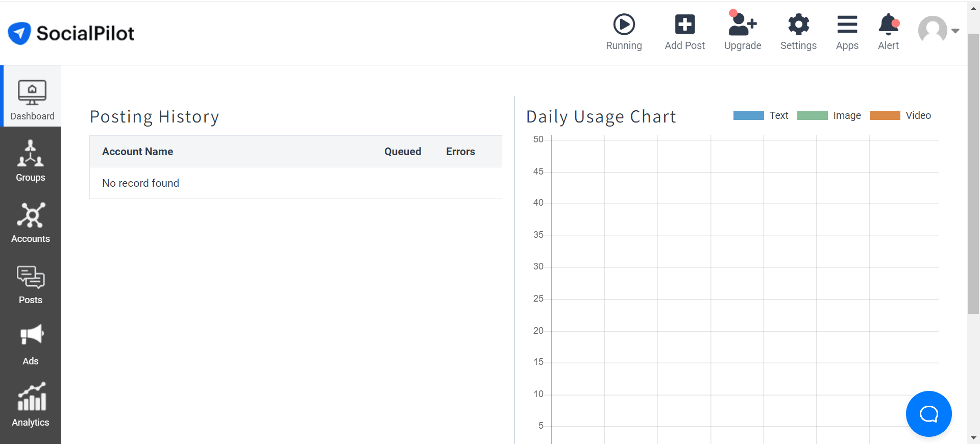Go to Dashboard in sidebar
Image resolution: width=980 pixels, height=444 pixels.
click(x=32, y=96)
